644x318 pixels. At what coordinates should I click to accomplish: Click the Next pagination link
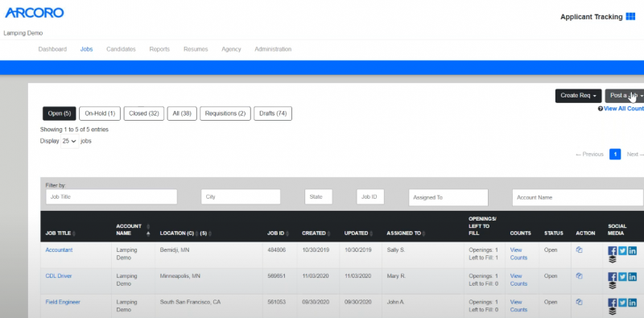pyautogui.click(x=635, y=155)
